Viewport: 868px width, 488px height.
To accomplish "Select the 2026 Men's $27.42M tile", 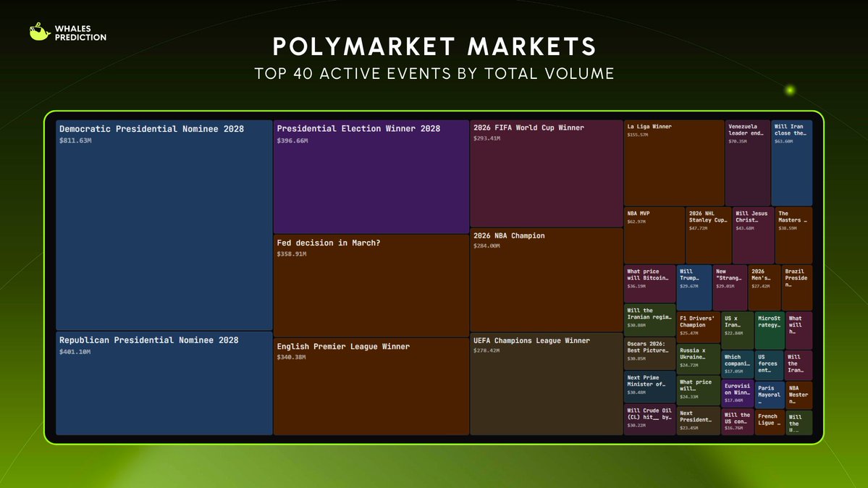I will tap(764, 287).
